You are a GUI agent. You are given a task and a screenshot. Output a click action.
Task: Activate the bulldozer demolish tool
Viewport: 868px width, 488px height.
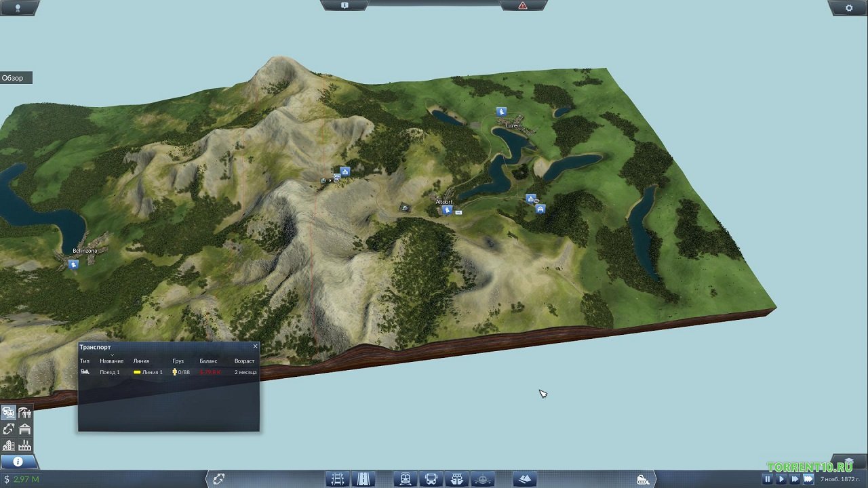coord(643,480)
